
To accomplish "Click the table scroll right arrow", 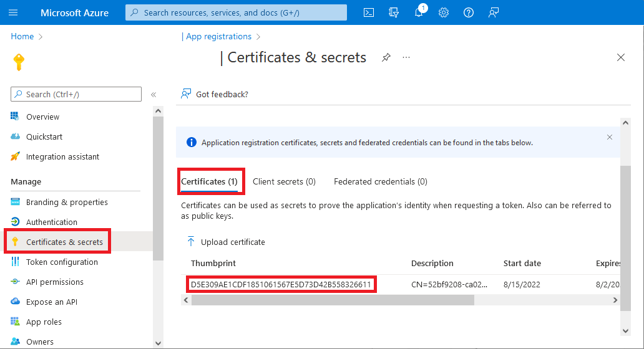I will [x=615, y=300].
